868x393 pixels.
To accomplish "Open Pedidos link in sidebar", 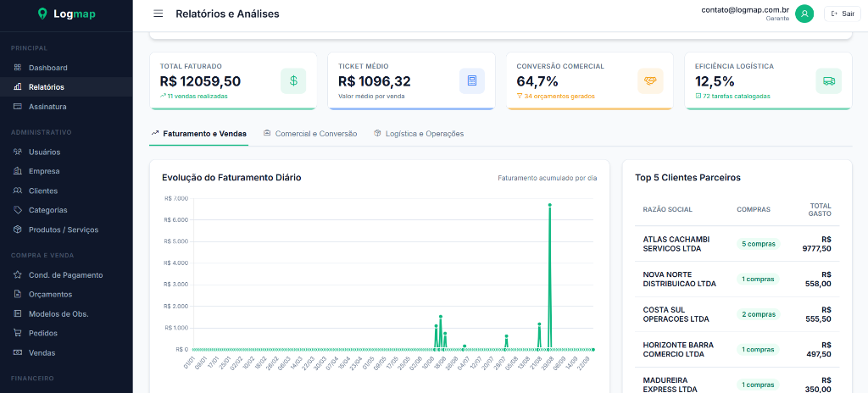I will [66, 333].
